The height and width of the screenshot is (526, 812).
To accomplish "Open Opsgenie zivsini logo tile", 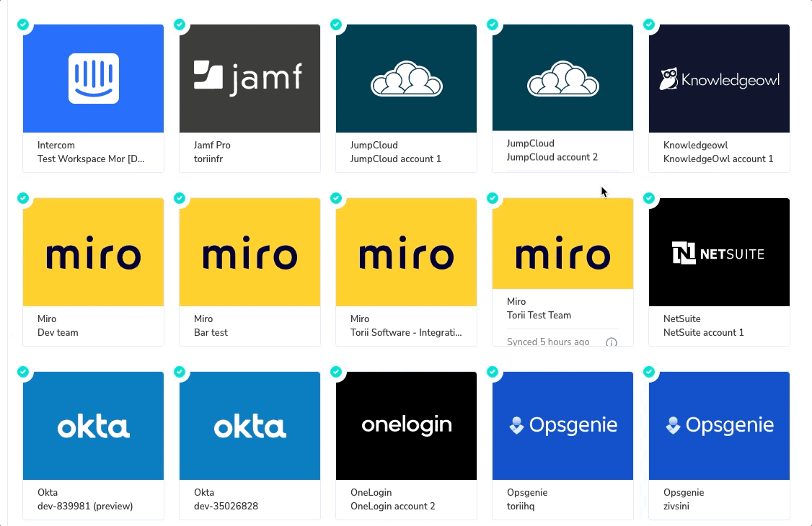I will (x=719, y=426).
